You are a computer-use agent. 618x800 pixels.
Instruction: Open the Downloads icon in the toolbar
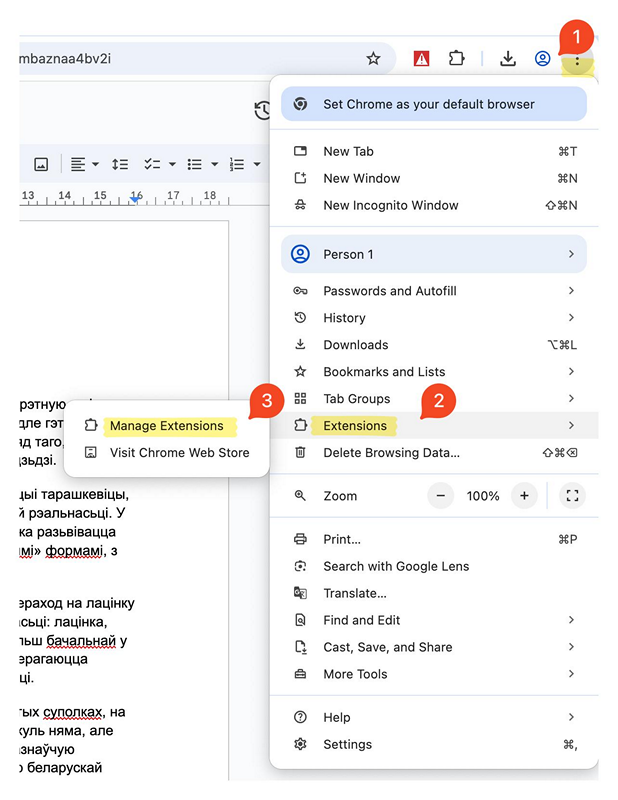tap(508, 59)
